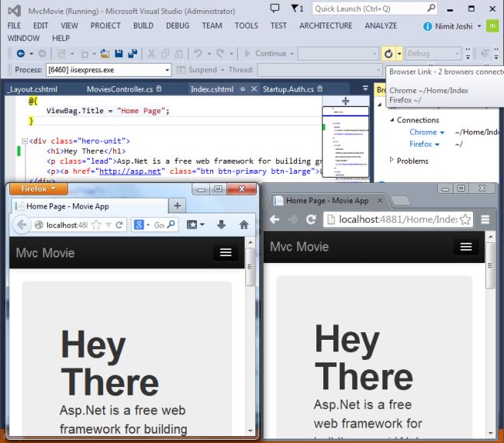Collapse the hero-unit div code region
The width and height of the screenshot is (504, 443).
pos(25,141)
